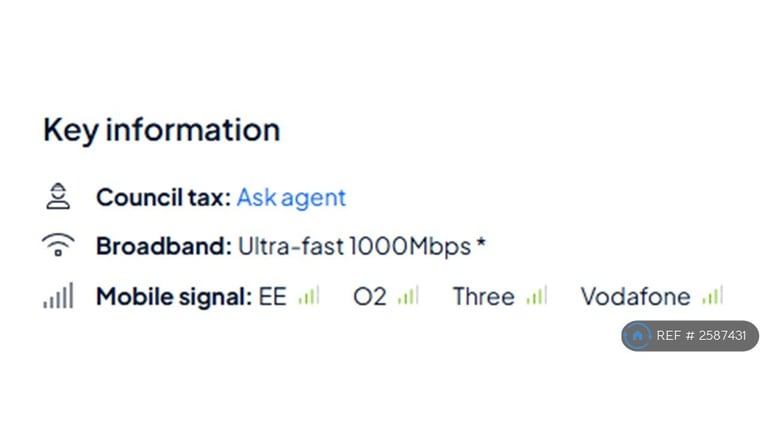This screenshot has height=432, width=768.
Task: Click the Three network name
Action: [x=483, y=296]
